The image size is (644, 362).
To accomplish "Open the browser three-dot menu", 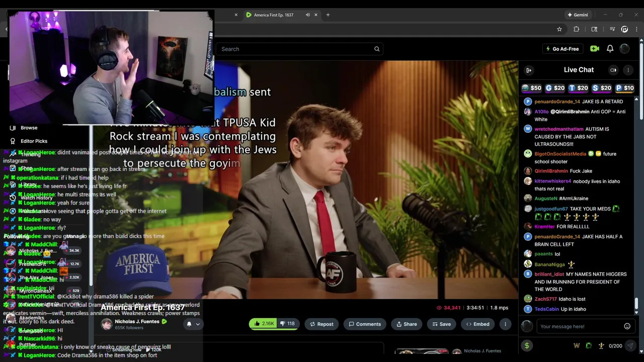I will [x=636, y=29].
